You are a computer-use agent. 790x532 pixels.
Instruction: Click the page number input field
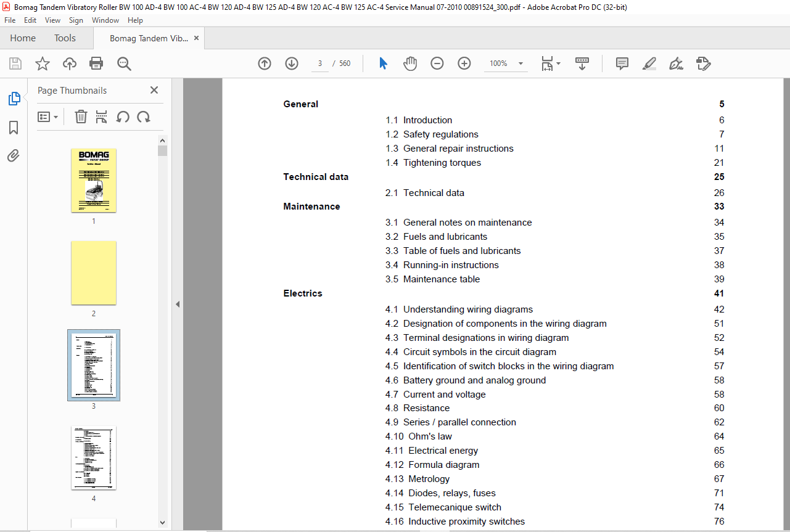pos(320,63)
